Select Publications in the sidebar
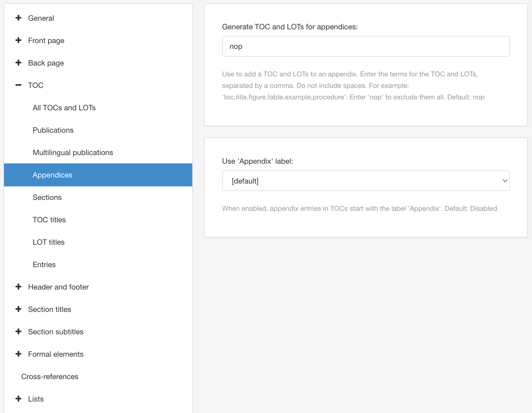 click(53, 130)
